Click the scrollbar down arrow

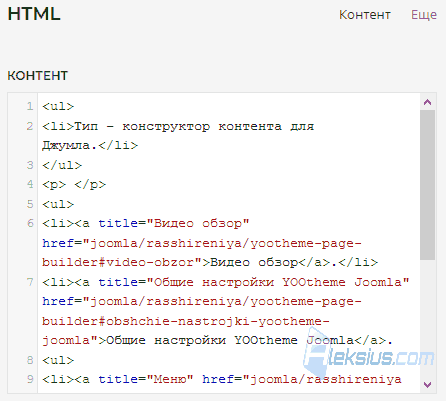(427, 384)
